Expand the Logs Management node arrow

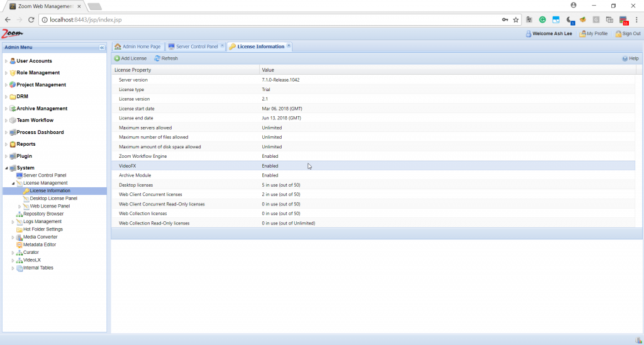coord(13,222)
